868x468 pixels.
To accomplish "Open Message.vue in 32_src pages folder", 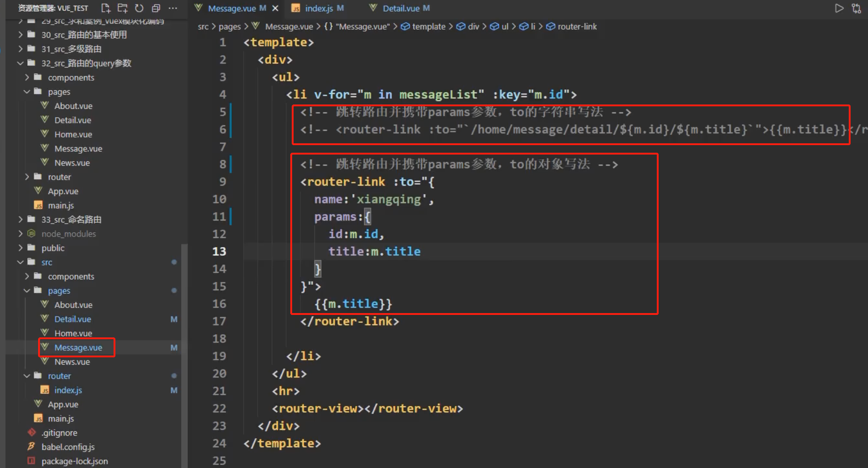I will pos(78,149).
